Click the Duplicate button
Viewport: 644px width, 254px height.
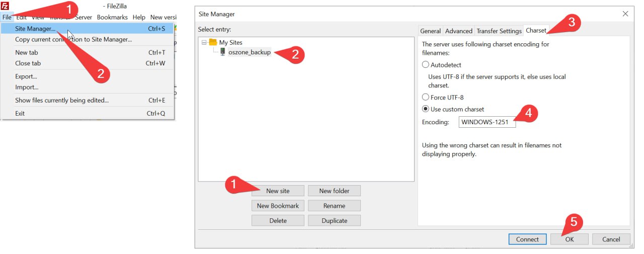(334, 220)
